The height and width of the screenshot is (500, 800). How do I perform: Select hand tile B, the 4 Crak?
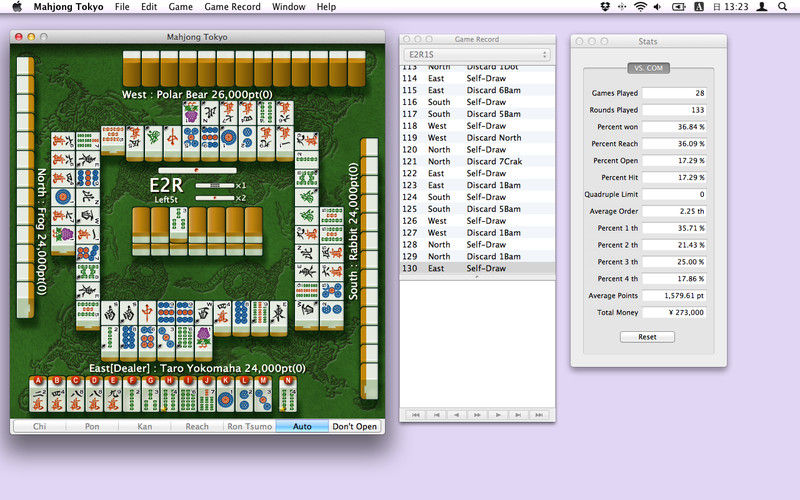57,396
